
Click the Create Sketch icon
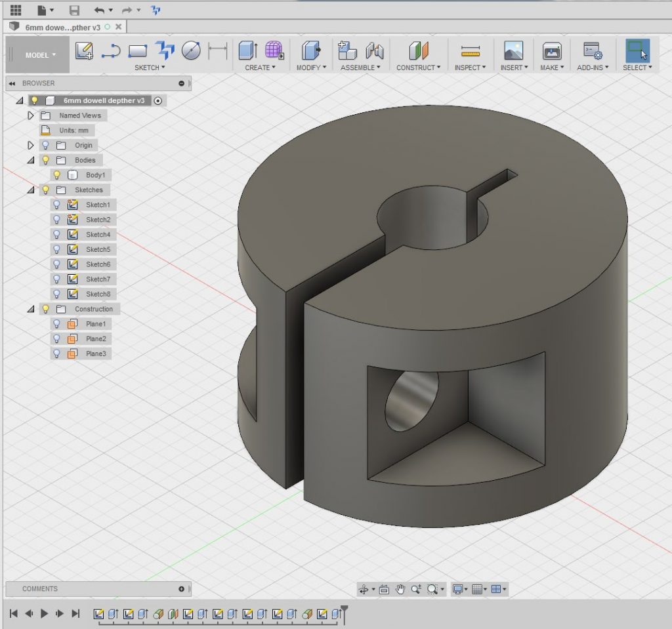84,51
